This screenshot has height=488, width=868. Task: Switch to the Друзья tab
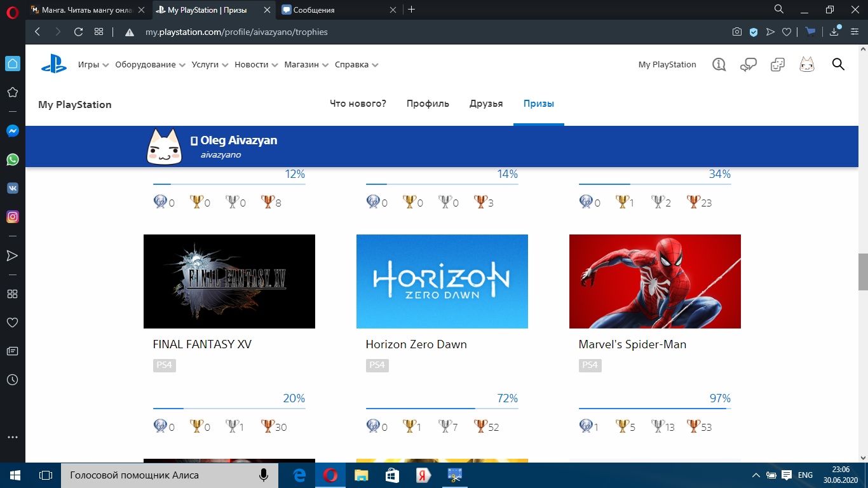[x=486, y=104]
